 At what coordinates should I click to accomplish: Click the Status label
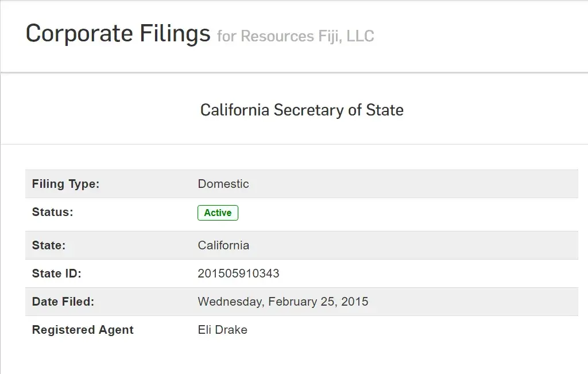pyautogui.click(x=52, y=212)
